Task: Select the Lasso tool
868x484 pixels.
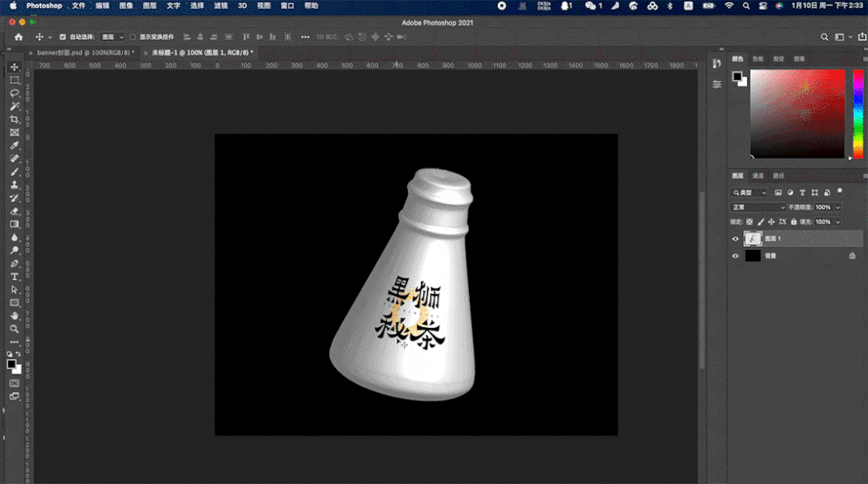Action: point(14,93)
